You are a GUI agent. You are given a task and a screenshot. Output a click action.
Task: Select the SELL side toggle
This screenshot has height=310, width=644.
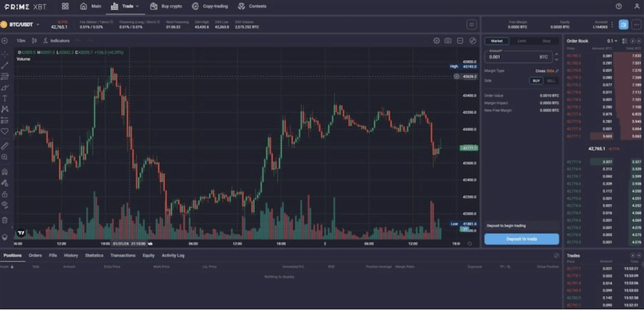(551, 81)
